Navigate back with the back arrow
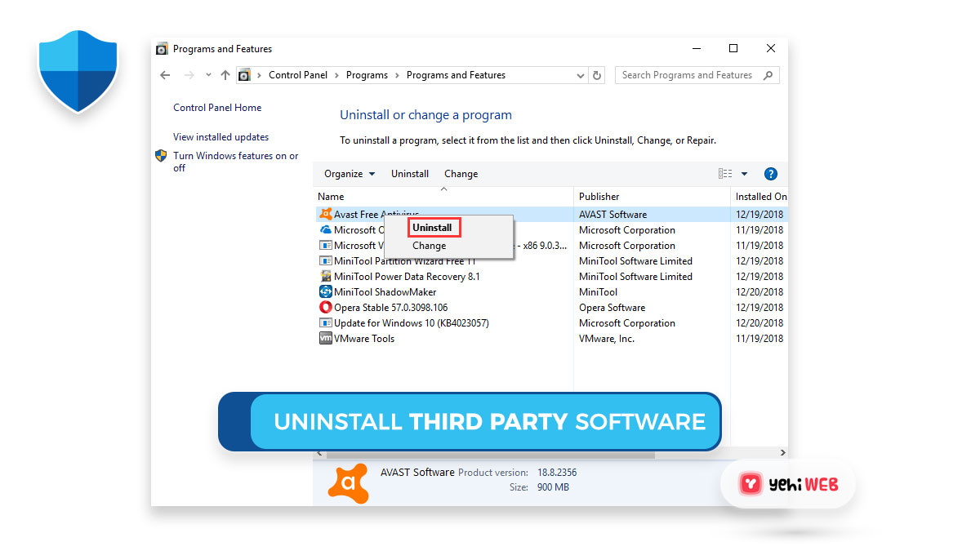The height and width of the screenshot is (551, 980). pos(164,74)
